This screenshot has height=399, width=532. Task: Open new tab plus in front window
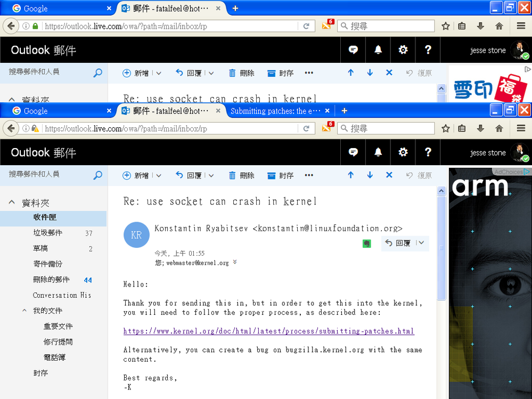[345, 111]
